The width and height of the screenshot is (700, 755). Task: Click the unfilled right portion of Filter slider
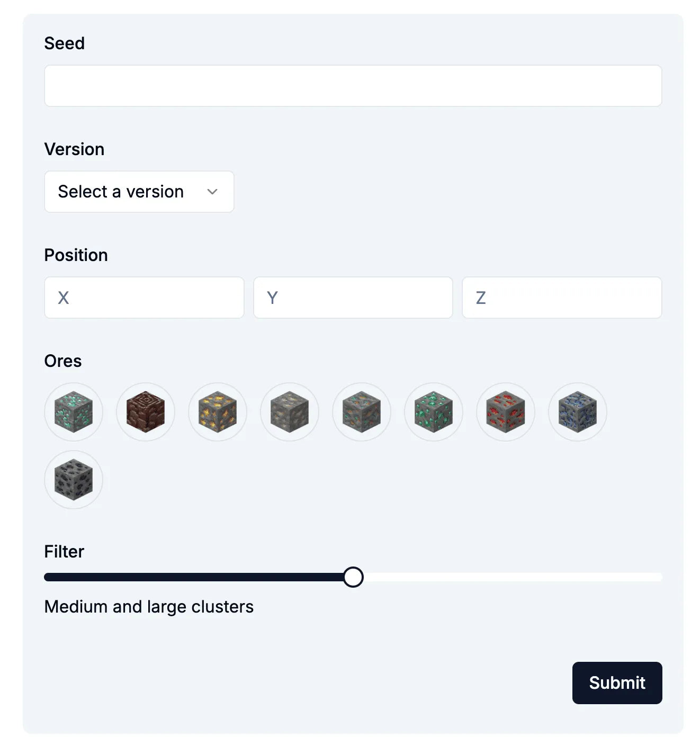coord(512,577)
